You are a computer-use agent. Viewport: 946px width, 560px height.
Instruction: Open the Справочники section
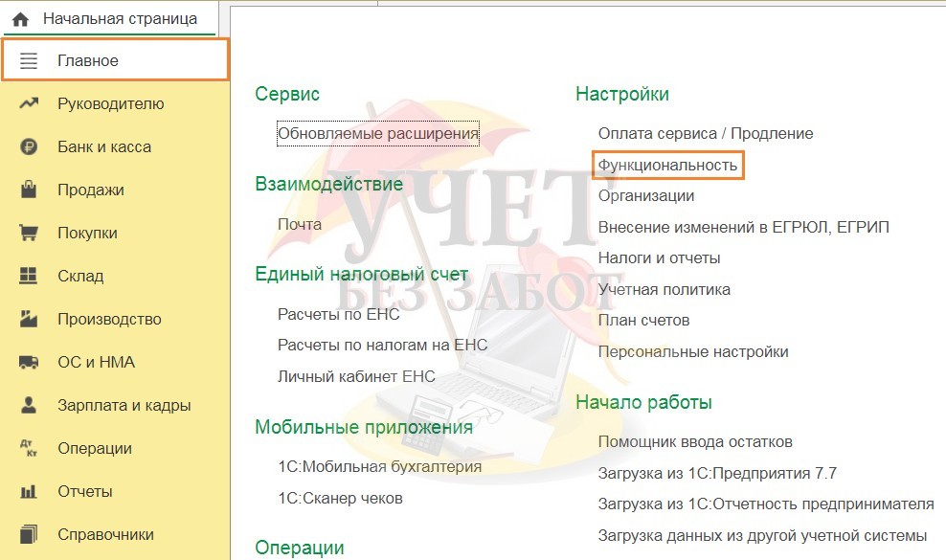pos(105,534)
